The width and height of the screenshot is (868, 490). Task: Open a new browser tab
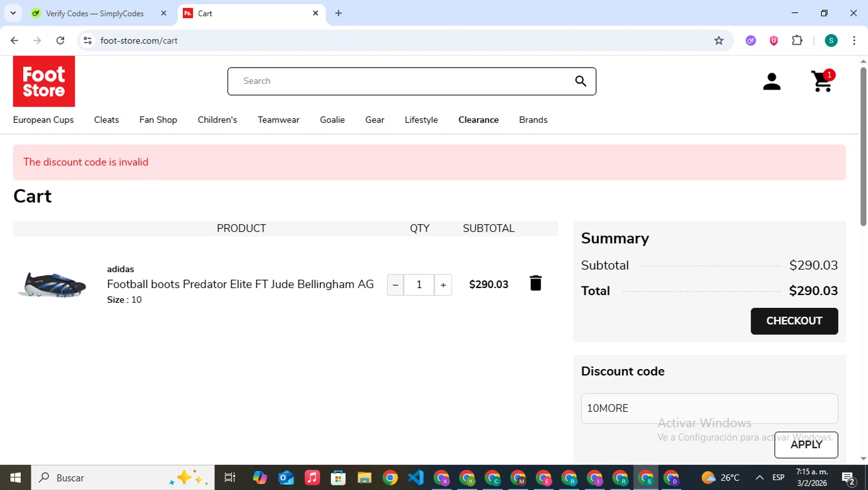[x=339, y=13]
